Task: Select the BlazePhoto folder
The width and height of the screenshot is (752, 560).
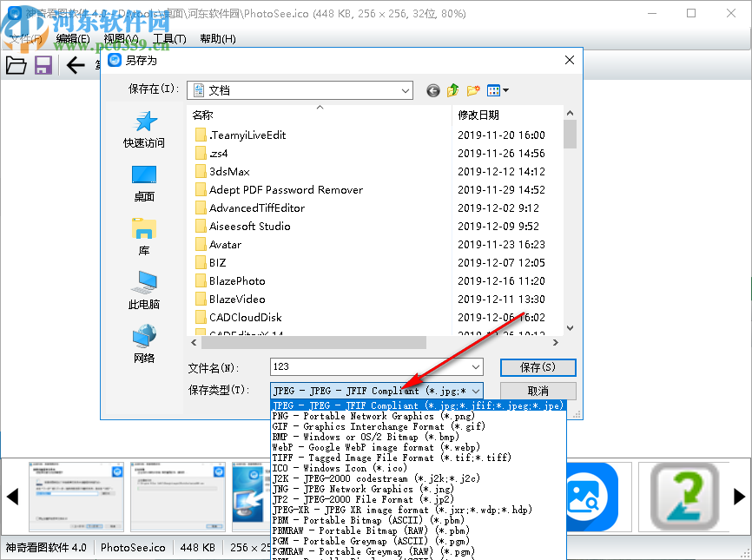Action: pos(230,281)
